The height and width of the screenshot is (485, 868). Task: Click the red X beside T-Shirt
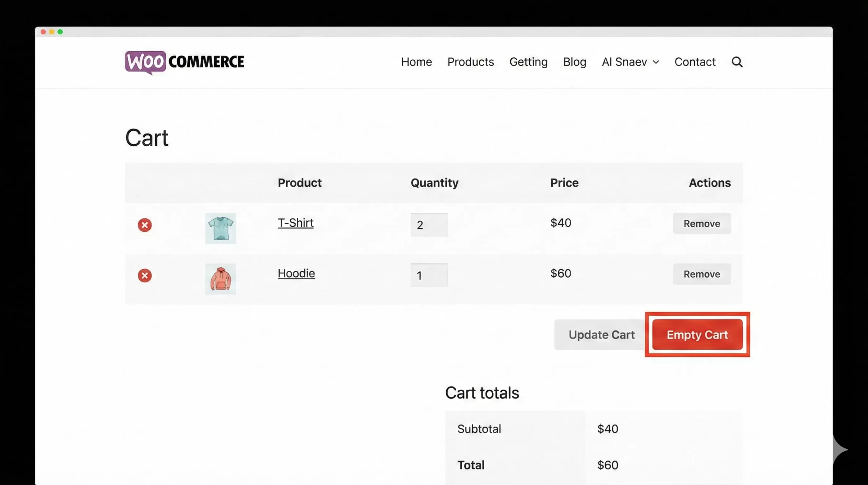point(144,225)
